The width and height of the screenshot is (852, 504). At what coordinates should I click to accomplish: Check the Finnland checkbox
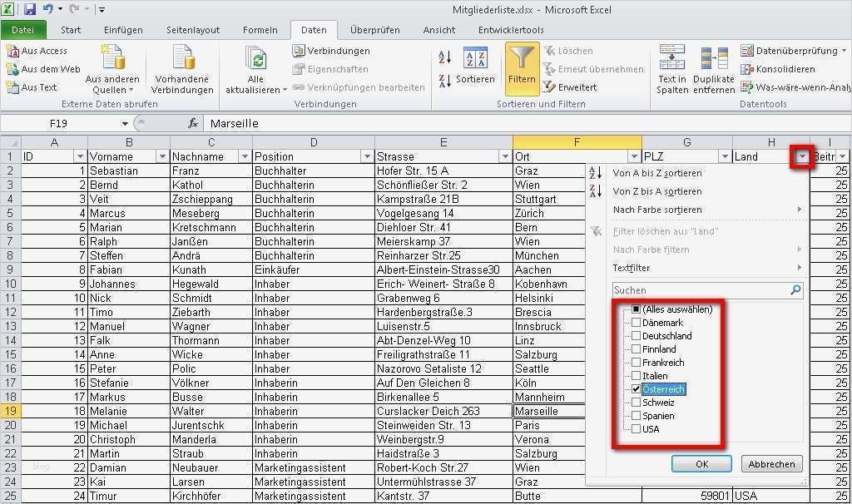point(636,349)
